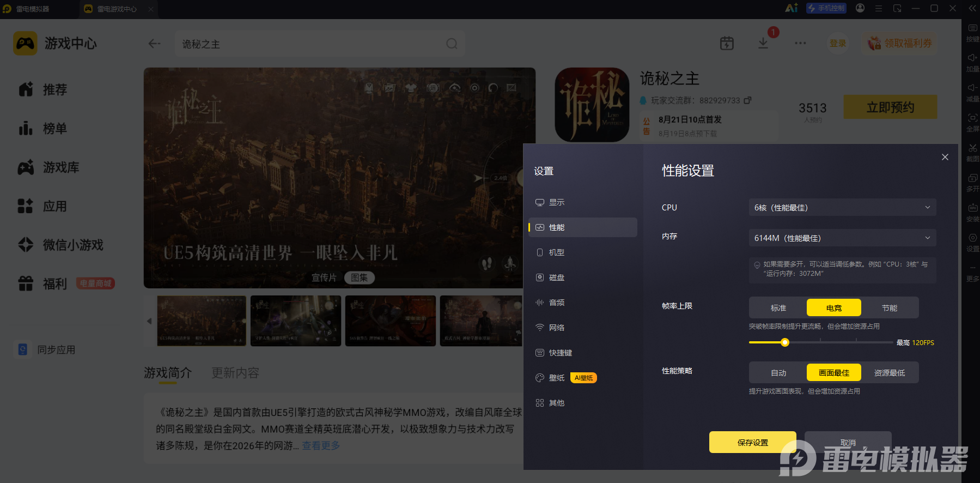Open 机型 device model settings
This screenshot has width=980, height=483.
coord(583,252)
